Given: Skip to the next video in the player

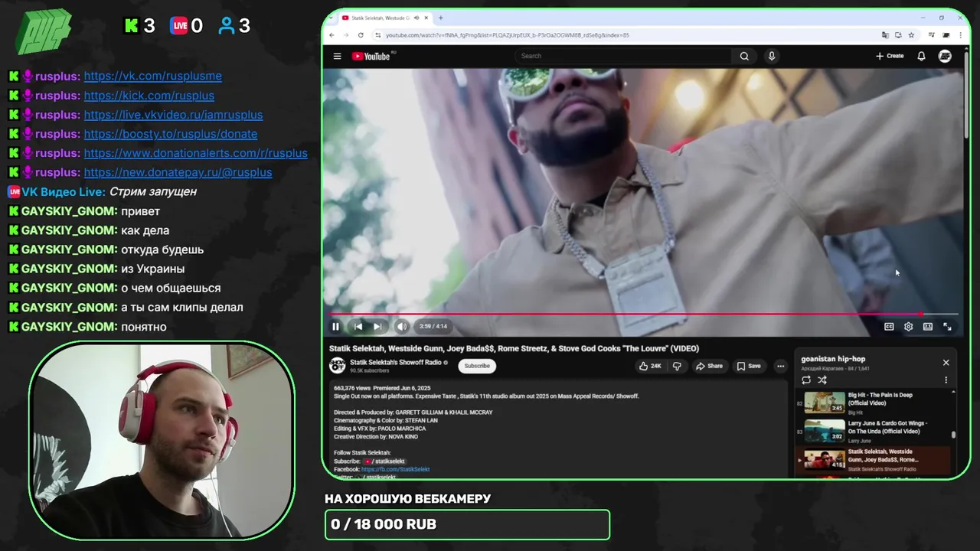Looking at the screenshot, I should click(x=377, y=326).
